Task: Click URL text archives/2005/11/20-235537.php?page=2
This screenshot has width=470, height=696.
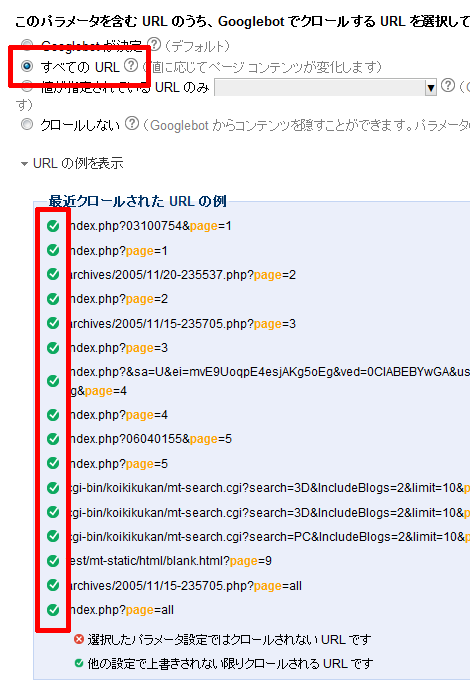Action: [183, 275]
